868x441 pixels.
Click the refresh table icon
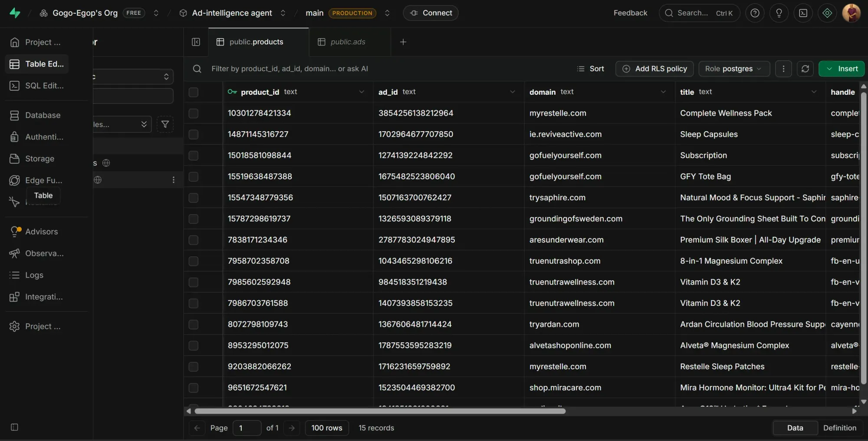click(x=805, y=69)
